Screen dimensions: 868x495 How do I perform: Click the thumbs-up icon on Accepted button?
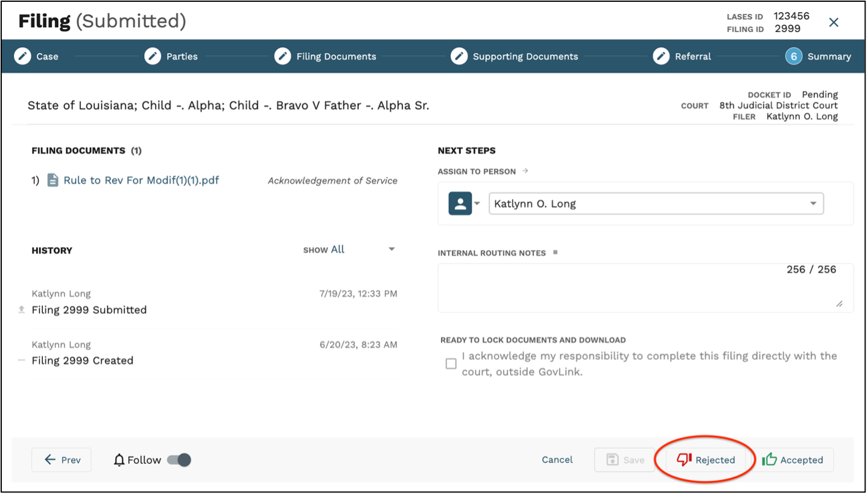(x=770, y=459)
